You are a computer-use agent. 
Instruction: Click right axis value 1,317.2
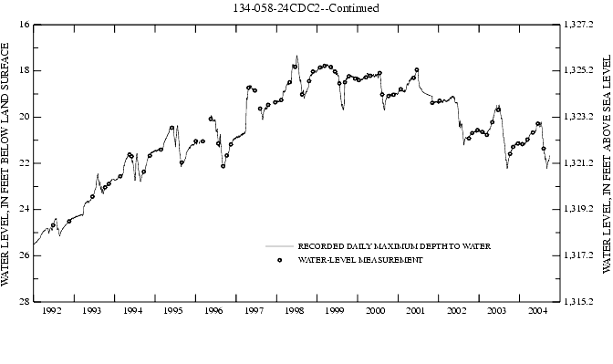coord(578,255)
